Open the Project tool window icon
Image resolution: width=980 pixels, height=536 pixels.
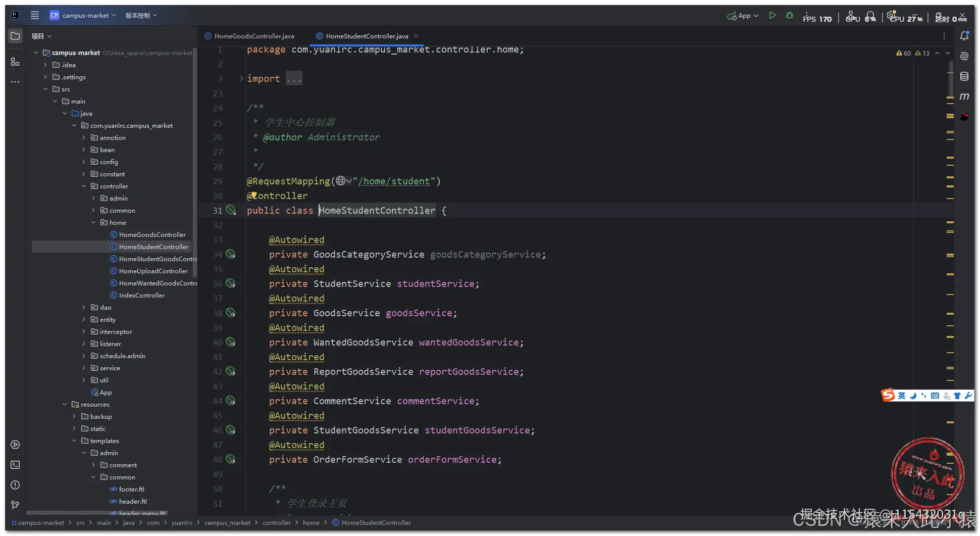coord(15,36)
